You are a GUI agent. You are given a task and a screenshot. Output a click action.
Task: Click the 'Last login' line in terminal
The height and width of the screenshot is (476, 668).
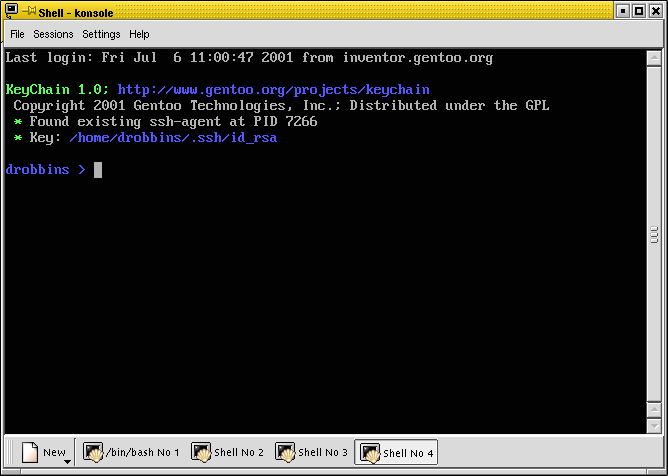249,58
